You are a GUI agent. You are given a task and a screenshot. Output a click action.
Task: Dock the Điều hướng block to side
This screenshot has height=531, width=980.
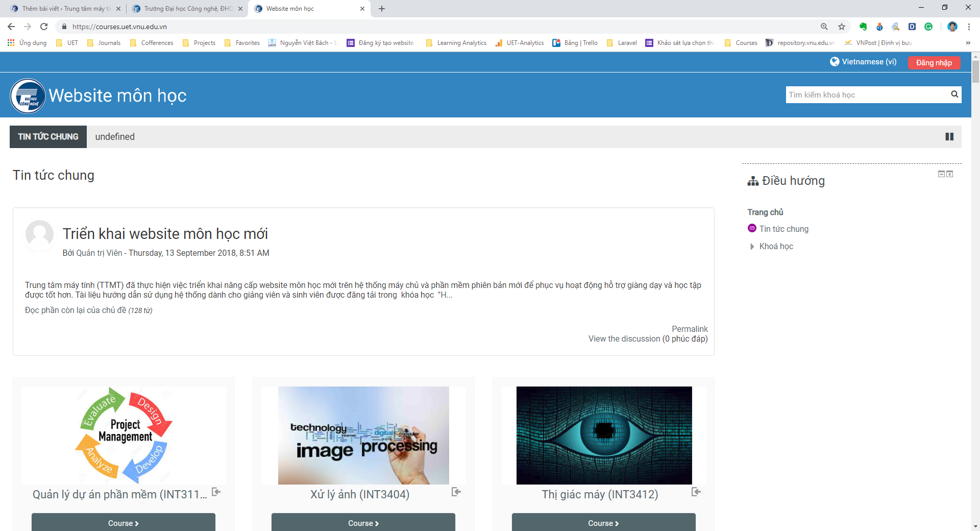950,174
